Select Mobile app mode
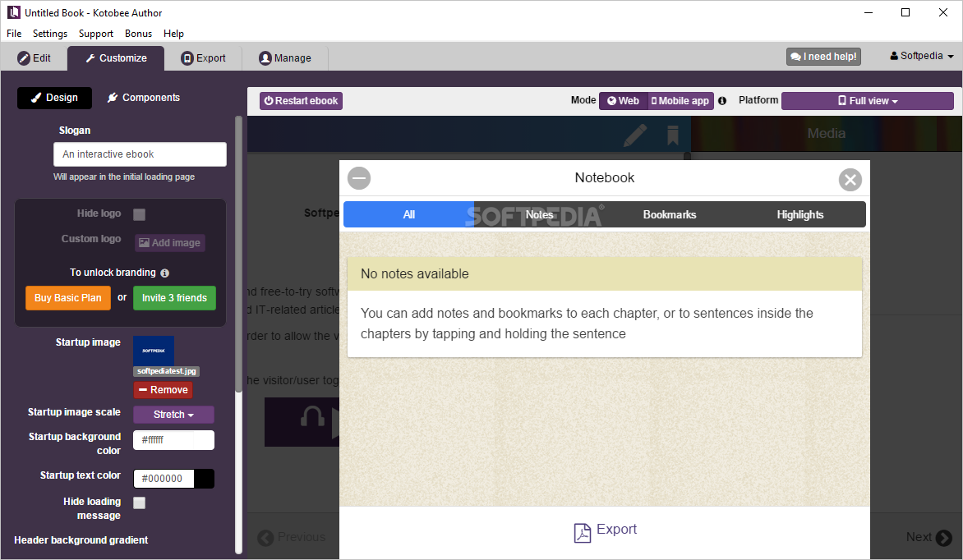 tap(680, 101)
